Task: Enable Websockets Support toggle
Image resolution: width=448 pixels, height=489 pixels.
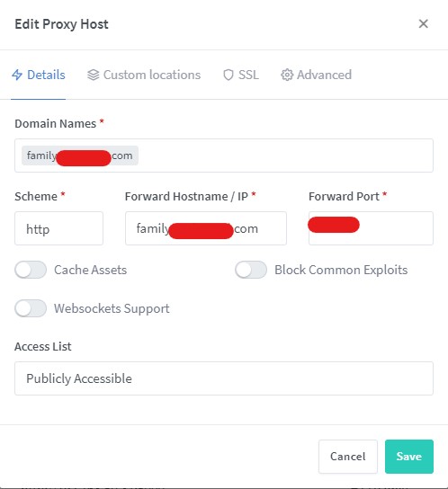Action: pos(31,308)
